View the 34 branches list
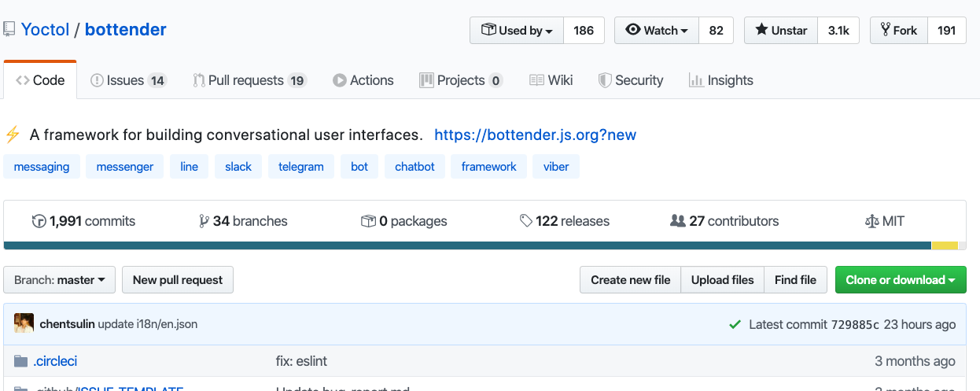Viewport: 980px width, 391px height. pyautogui.click(x=243, y=221)
